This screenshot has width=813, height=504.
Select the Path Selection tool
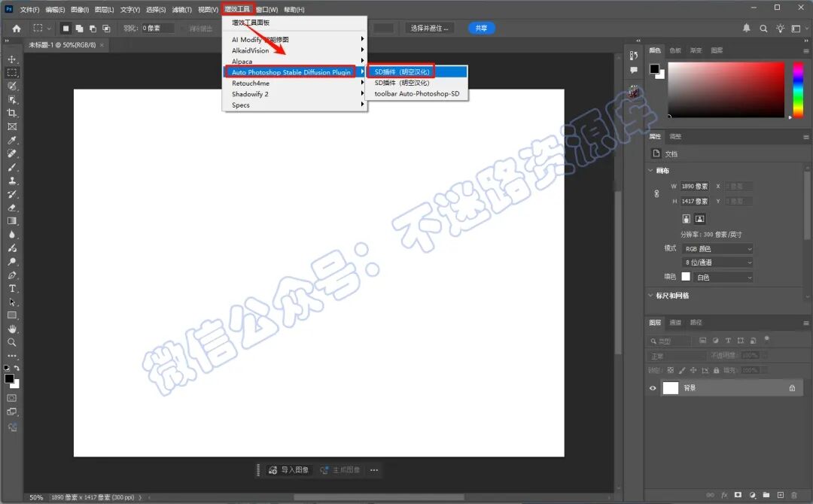12,302
